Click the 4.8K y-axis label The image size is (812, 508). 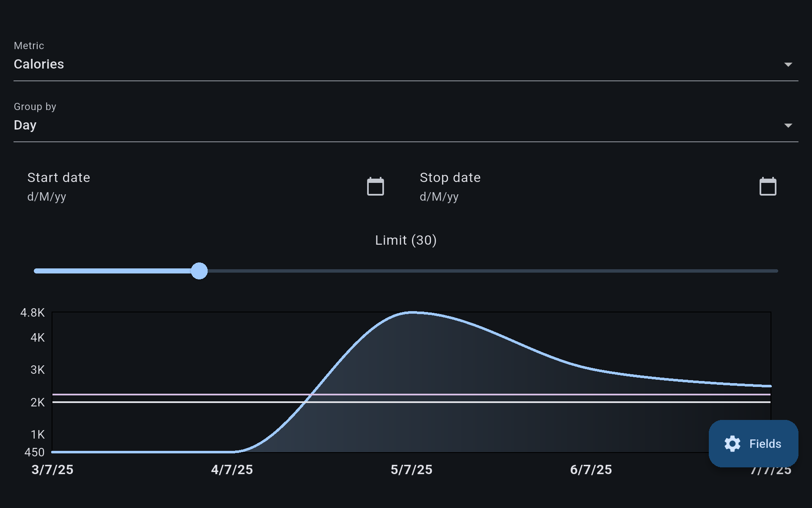[33, 313]
